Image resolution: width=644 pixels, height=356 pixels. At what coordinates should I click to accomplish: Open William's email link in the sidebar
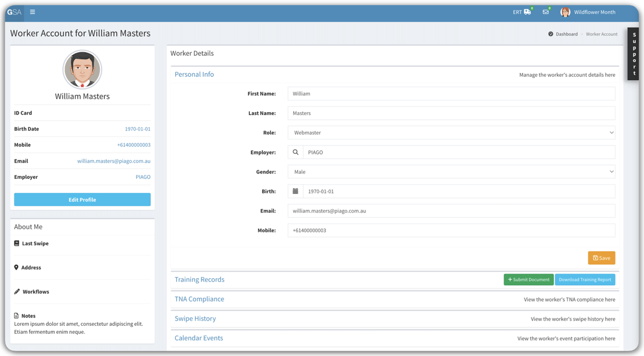click(x=114, y=161)
